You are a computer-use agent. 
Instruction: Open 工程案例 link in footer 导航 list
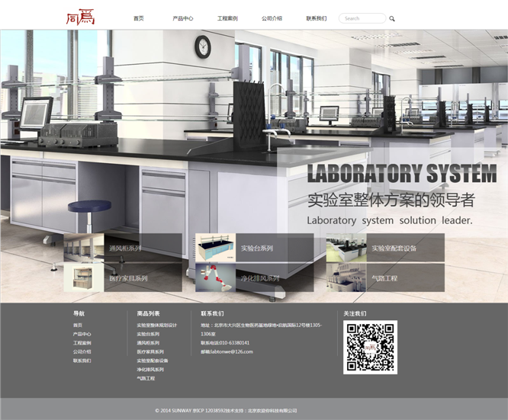[x=82, y=343]
